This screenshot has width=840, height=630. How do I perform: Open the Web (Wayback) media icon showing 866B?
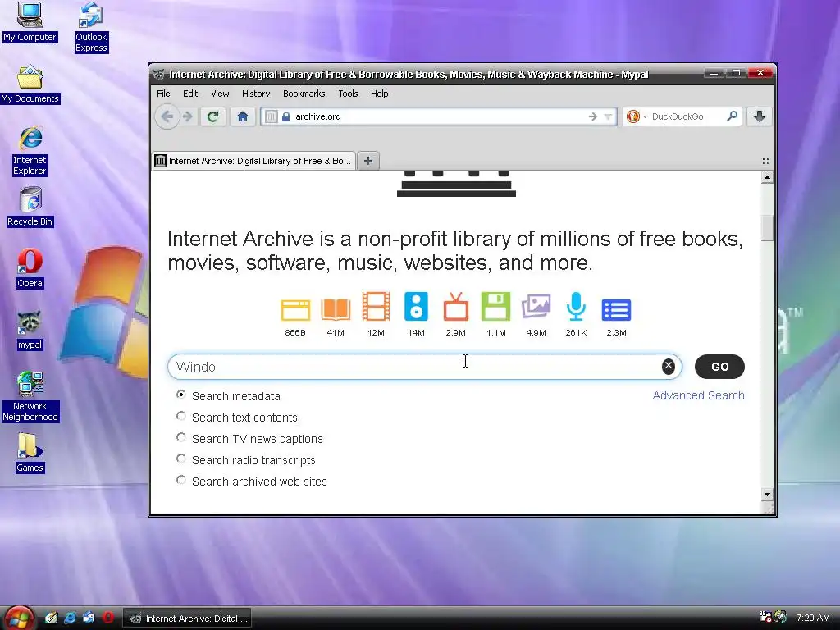point(295,309)
